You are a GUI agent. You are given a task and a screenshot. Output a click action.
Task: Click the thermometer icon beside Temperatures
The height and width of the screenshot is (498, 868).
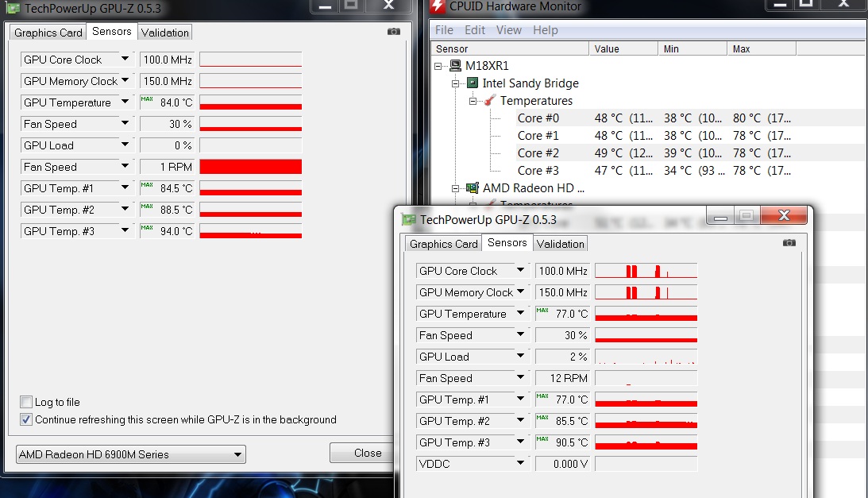click(x=490, y=101)
